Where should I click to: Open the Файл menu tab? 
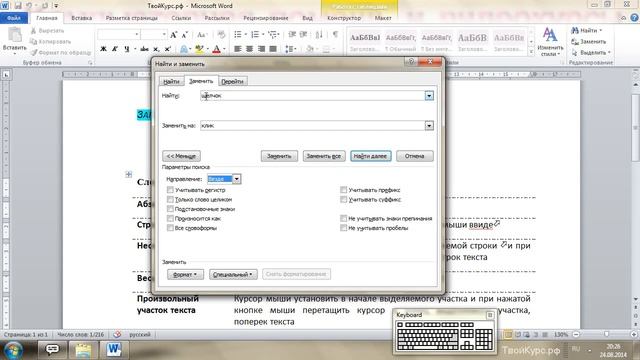point(14,18)
